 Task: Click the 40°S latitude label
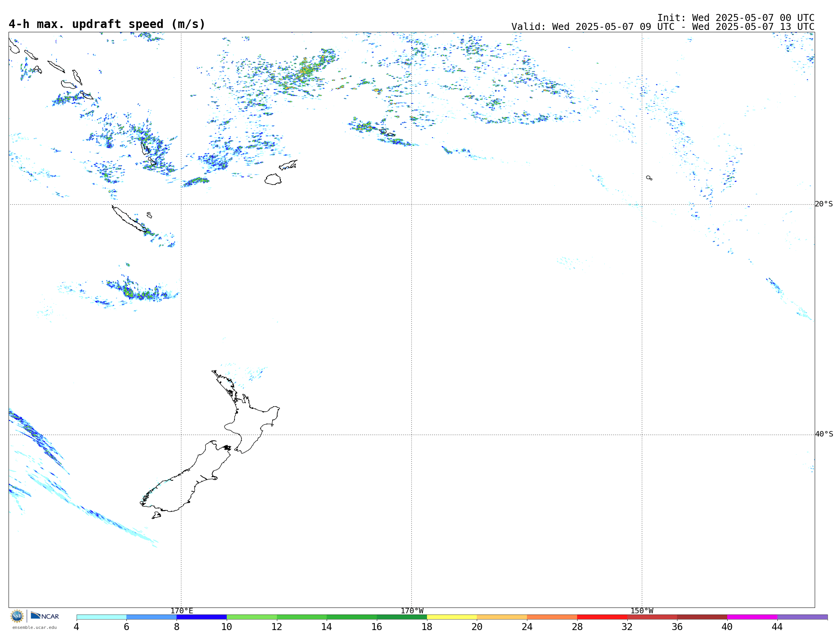pyautogui.click(x=824, y=434)
